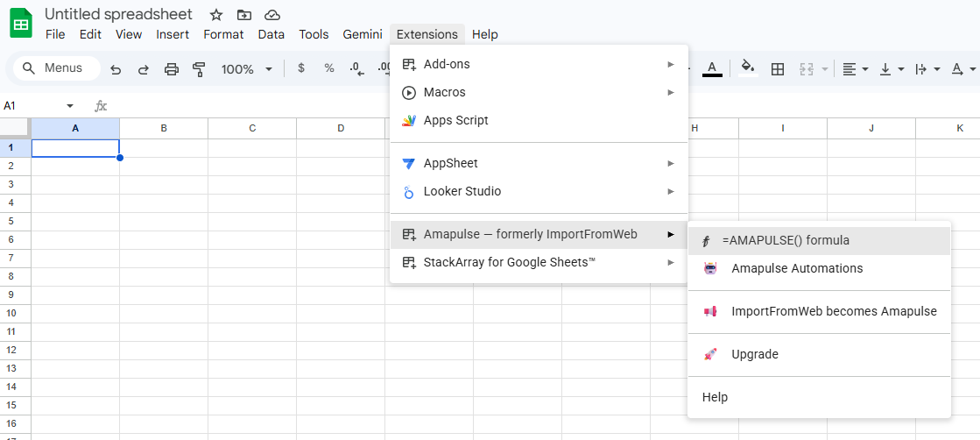Expand the Add-ons submenu

[539, 65]
